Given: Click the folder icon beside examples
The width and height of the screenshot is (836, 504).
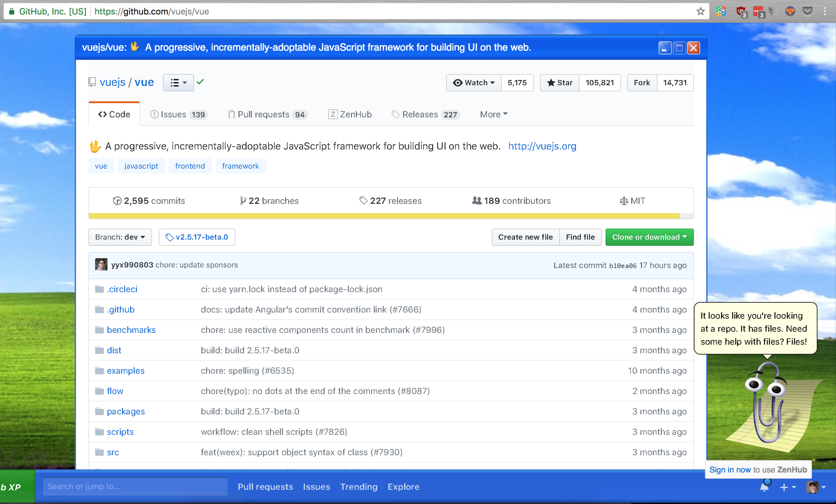Looking at the screenshot, I should pos(99,370).
